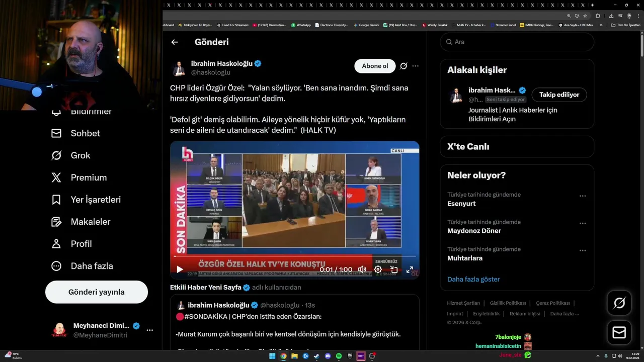This screenshot has width=644, height=362.
Task: Open more options for Muhtarlara trend
Action: (x=583, y=250)
